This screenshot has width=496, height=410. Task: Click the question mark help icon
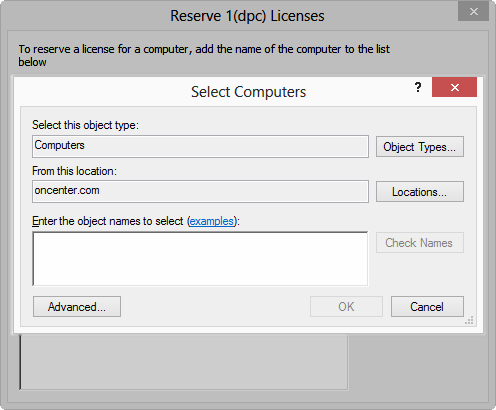pos(418,87)
